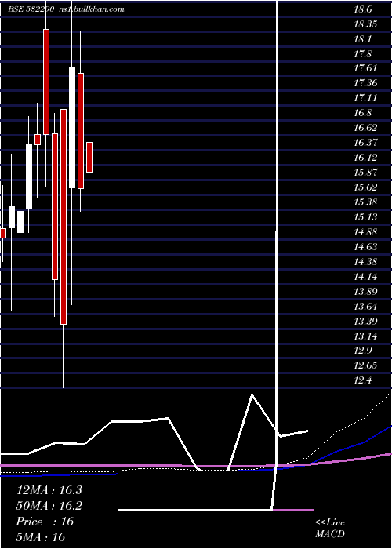
Task: Click the last small red candlestick near 16.12
Action: pyautogui.click(x=89, y=157)
